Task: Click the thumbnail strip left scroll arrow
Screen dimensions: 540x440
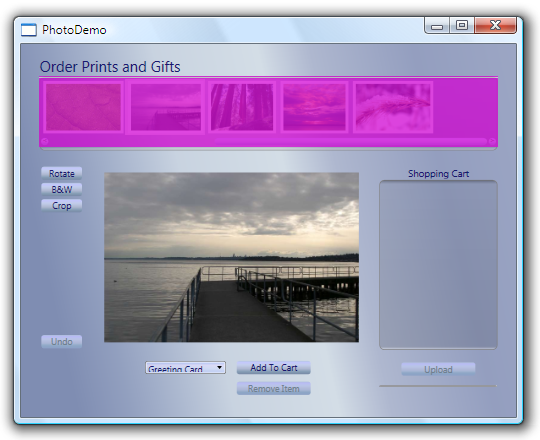Action: tap(45, 141)
